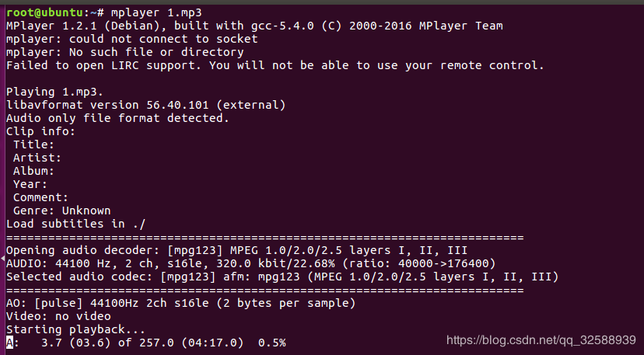
Task: Open the blog.csdn.net watermark link
Action: 541,340
